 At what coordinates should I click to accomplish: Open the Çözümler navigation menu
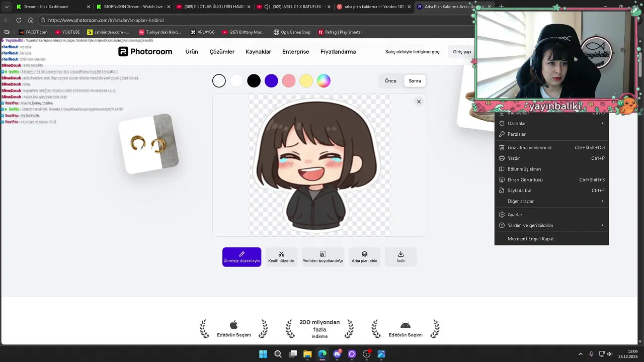coord(222,52)
